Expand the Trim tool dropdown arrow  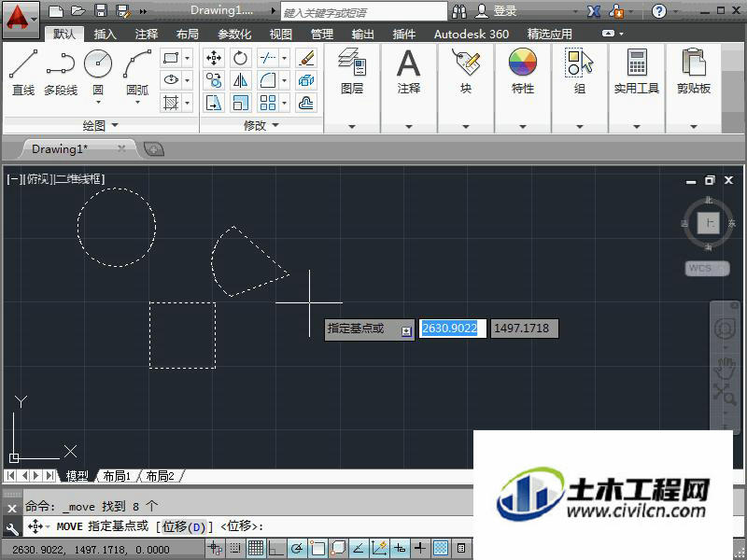click(285, 58)
